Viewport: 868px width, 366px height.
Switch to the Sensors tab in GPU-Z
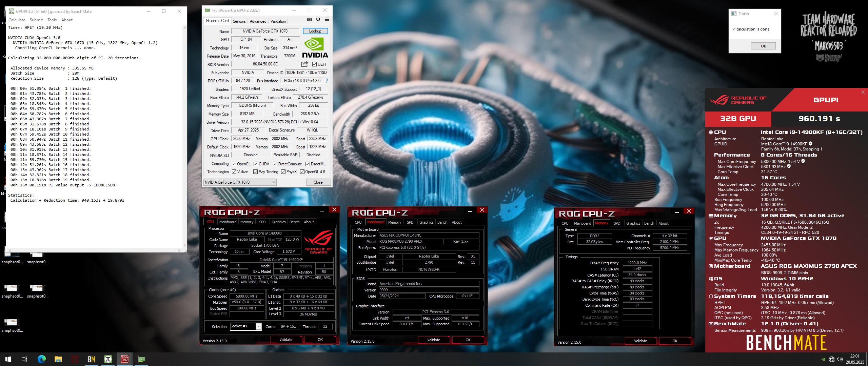[239, 21]
